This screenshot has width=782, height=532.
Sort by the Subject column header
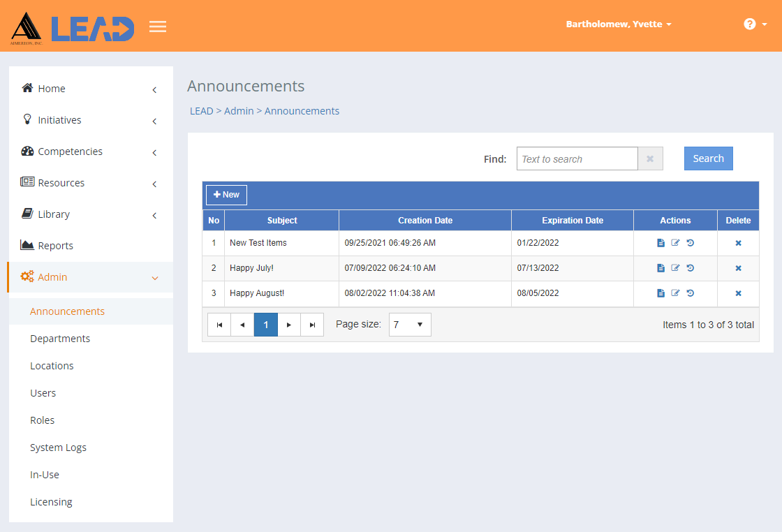tap(282, 221)
